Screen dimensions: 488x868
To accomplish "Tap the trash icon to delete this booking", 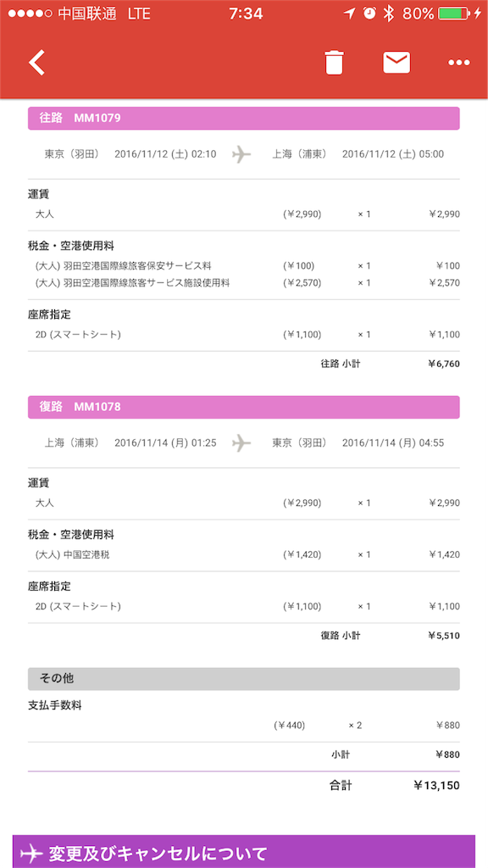I will tap(334, 62).
